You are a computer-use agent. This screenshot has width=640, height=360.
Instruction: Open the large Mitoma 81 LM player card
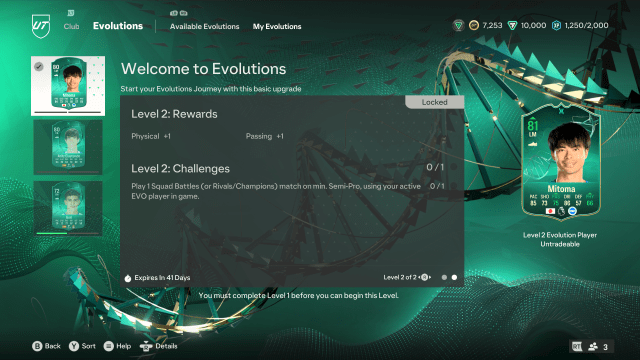click(561, 162)
